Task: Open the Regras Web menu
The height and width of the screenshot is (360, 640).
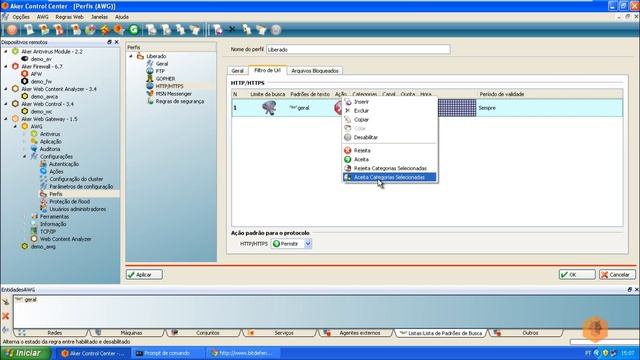Action: 69,17
